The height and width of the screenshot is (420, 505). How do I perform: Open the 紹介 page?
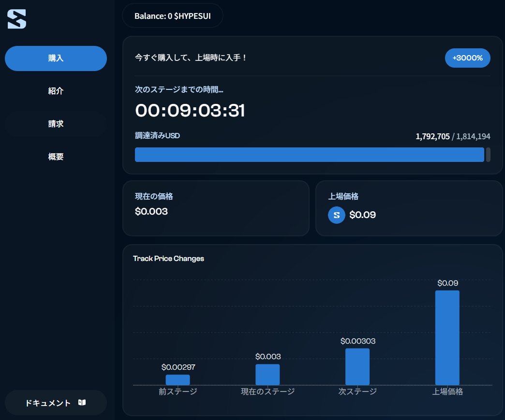[56, 91]
